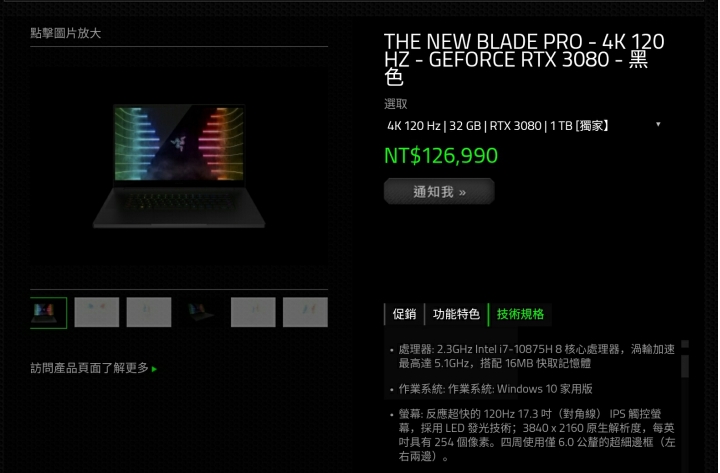The height and width of the screenshot is (473, 720).
Task: Open the 訪問產品頁面了解更多 link
Action: (x=90, y=368)
